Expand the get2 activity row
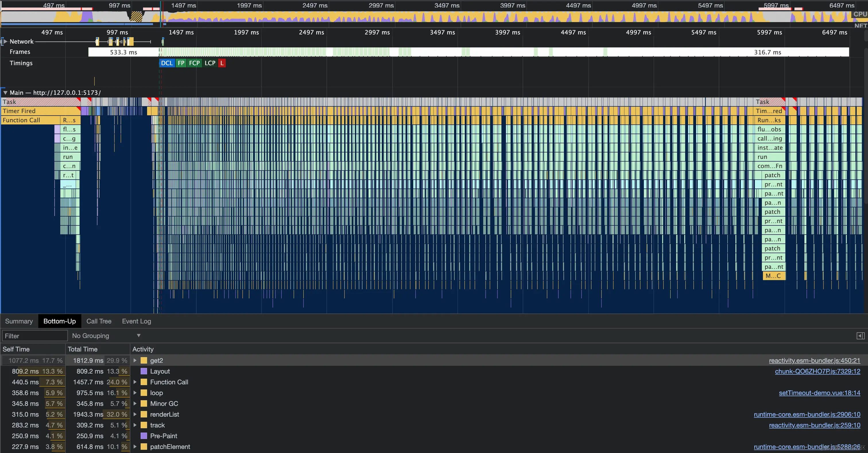This screenshot has width=868, height=453. [x=135, y=360]
